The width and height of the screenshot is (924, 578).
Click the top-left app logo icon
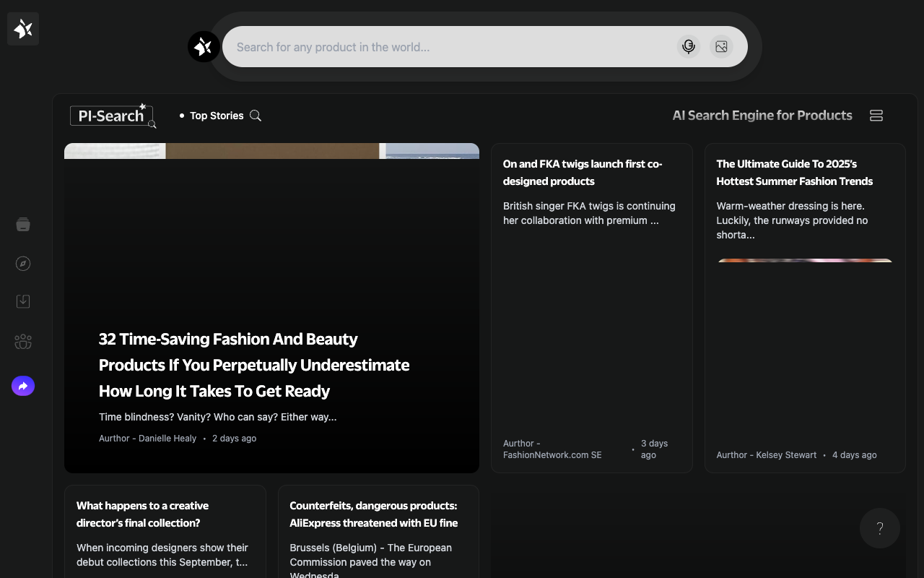pos(23,29)
